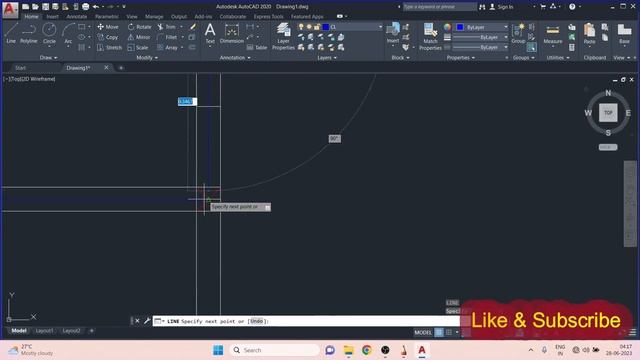
Task: Click the Plot printer icon
Action: [x=85, y=7]
